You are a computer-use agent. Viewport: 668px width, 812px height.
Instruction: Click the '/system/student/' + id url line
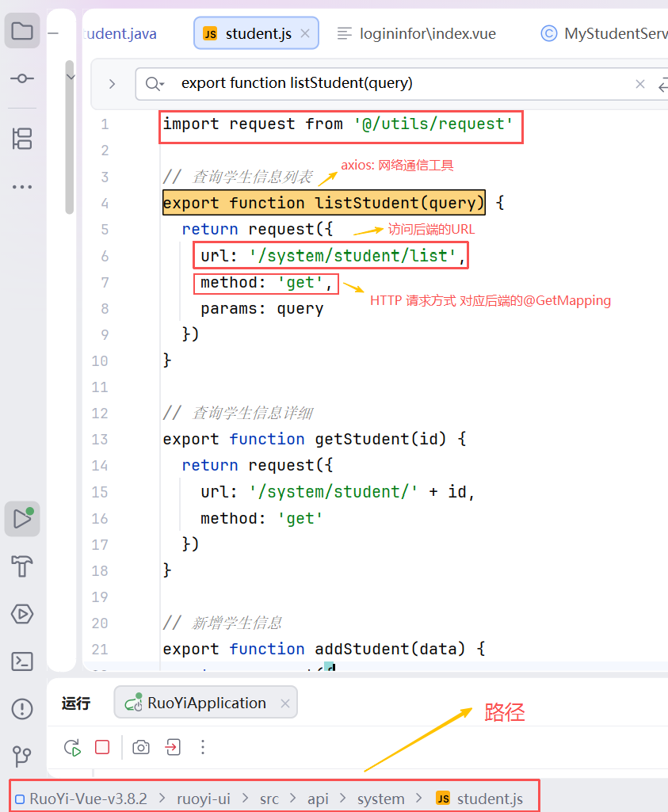[338, 492]
